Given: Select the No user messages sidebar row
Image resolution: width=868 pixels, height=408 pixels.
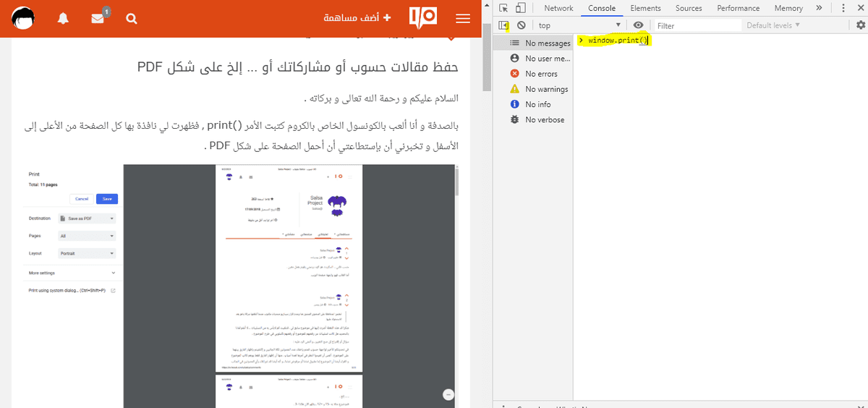Looking at the screenshot, I should tap(534, 59).
